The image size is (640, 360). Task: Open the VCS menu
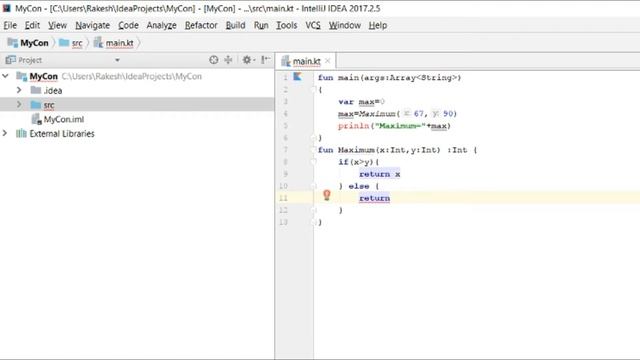point(313,25)
